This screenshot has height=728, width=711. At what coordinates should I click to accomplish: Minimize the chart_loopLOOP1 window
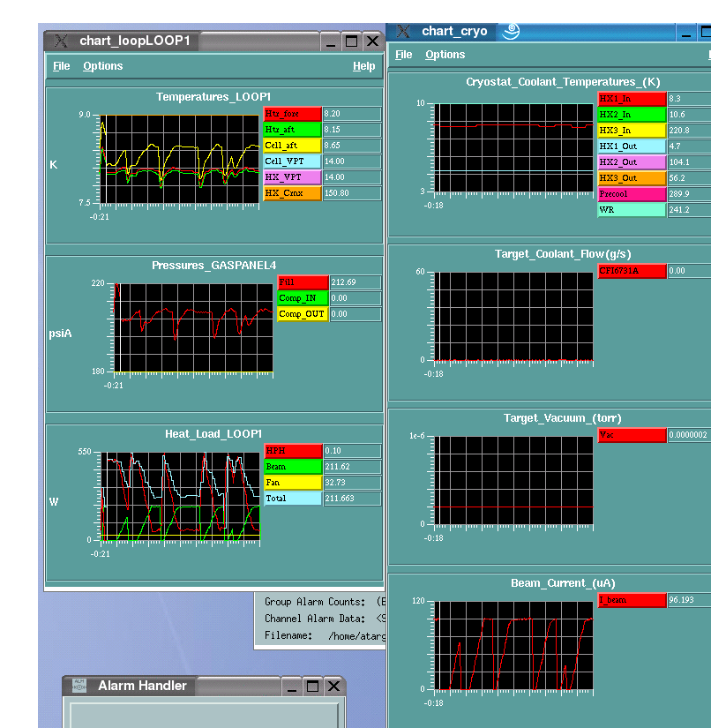point(331,41)
